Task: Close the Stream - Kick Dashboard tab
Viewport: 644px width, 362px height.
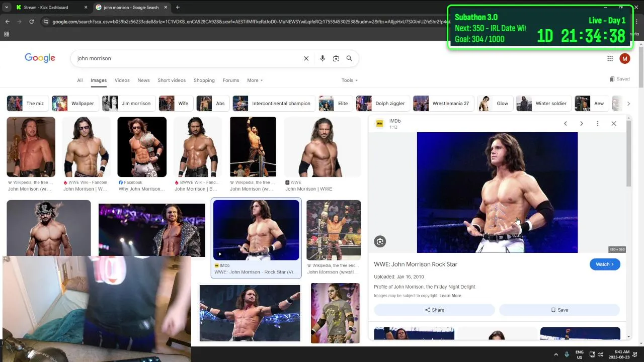Action: (x=86, y=8)
